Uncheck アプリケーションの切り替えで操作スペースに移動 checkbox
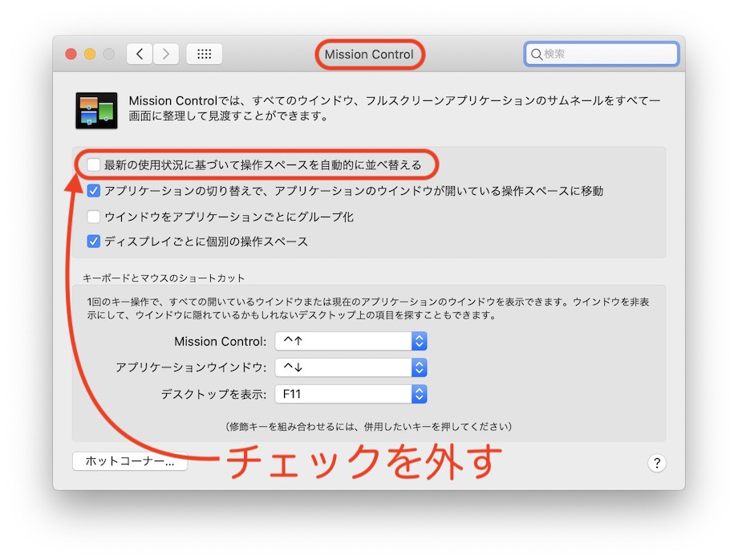 pyautogui.click(x=94, y=191)
